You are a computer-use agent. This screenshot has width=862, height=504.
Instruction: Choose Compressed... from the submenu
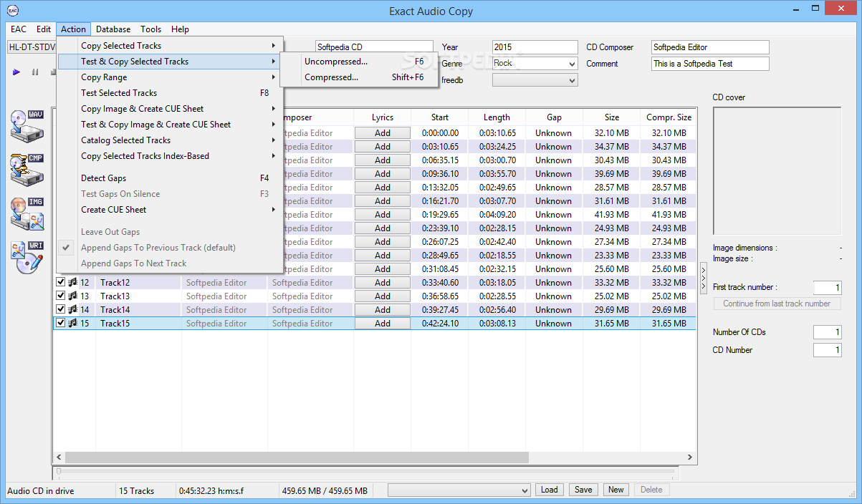click(359, 77)
